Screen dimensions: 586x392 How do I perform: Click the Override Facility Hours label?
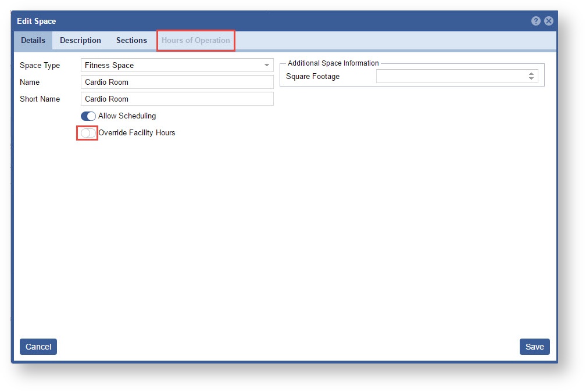pyautogui.click(x=137, y=133)
